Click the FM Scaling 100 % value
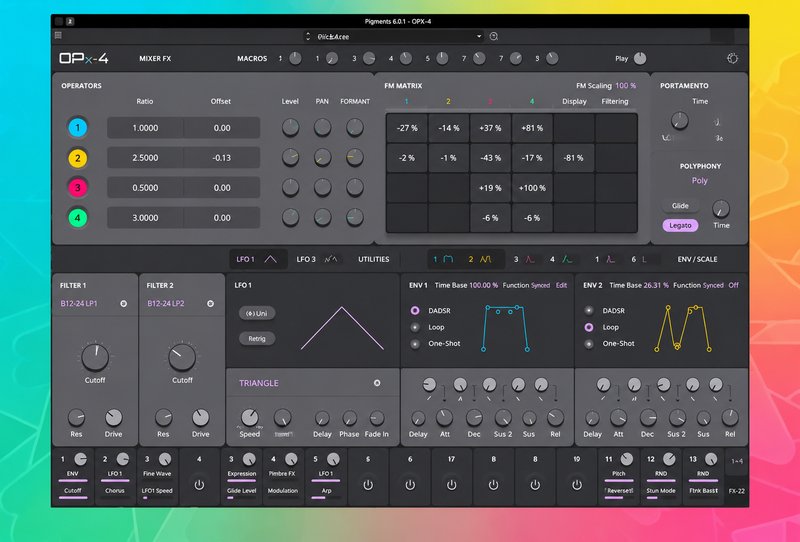This screenshot has width=800, height=542. coord(626,86)
